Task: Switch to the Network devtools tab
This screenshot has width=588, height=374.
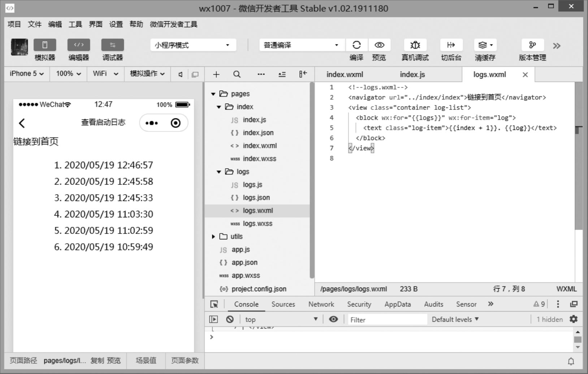Action: pos(321,304)
